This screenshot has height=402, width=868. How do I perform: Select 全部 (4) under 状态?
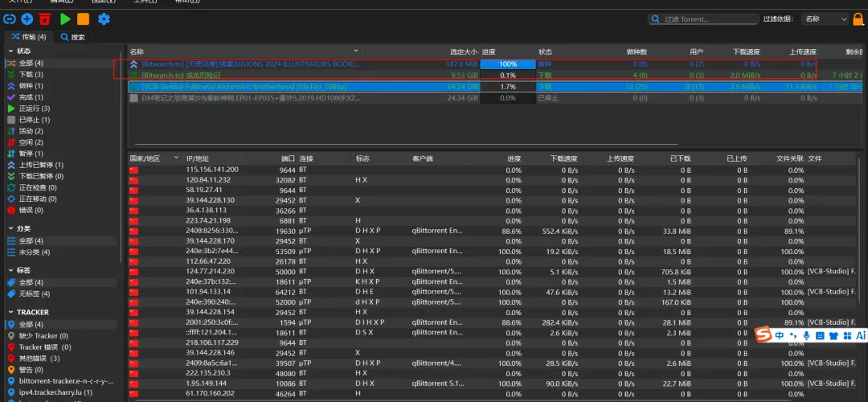pyautogui.click(x=61, y=64)
